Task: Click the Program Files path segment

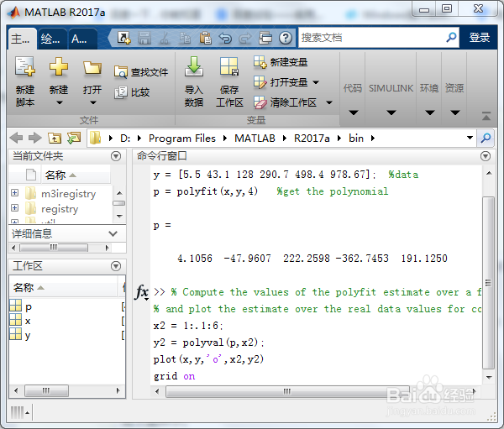Action: (x=182, y=139)
